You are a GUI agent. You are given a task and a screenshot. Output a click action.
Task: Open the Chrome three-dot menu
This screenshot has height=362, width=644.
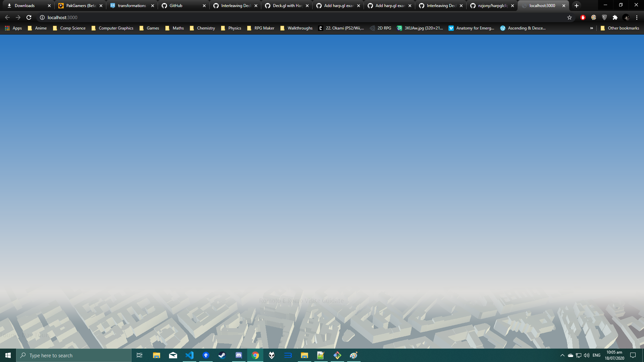pos(637,17)
